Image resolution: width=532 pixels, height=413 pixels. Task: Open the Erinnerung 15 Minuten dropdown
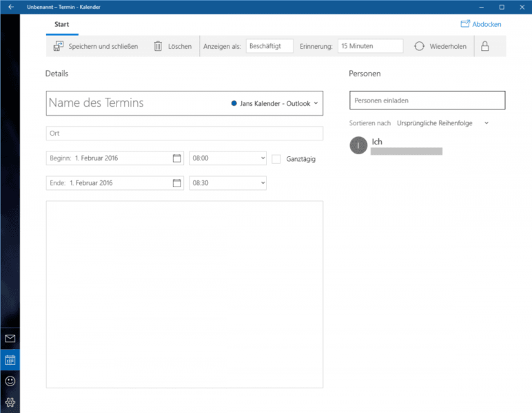371,46
